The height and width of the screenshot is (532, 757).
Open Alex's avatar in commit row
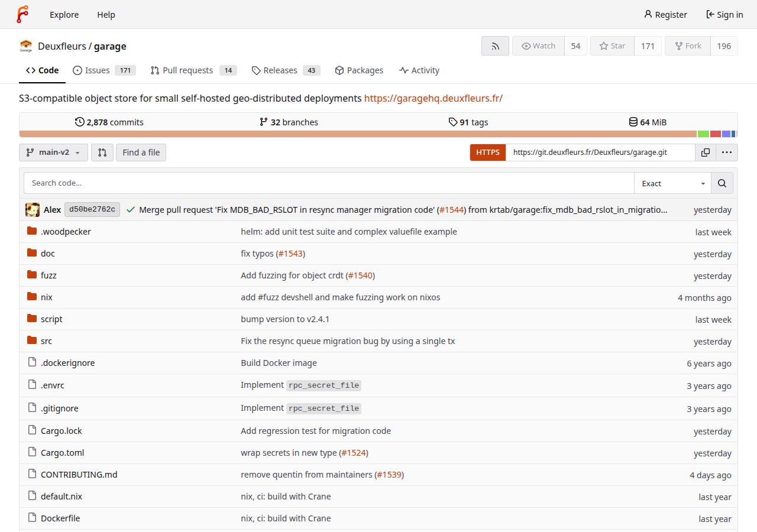click(x=33, y=210)
